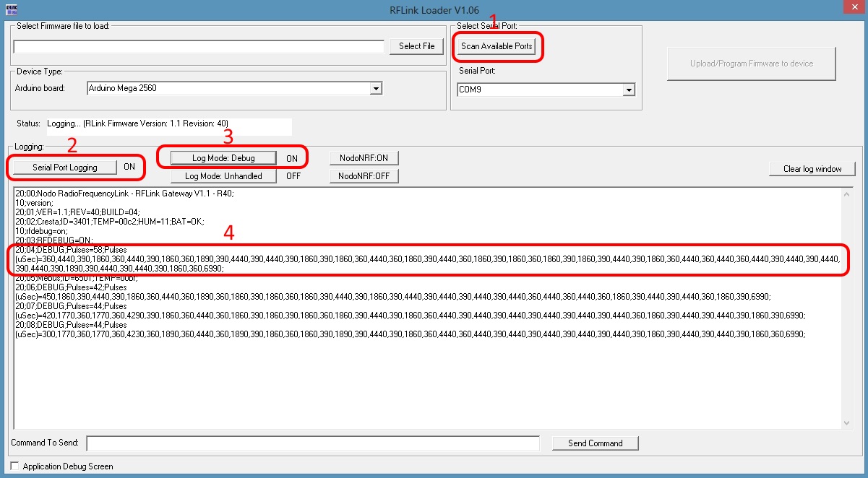
Task: Click Upload/Program Firmware to device button
Action: [x=752, y=64]
